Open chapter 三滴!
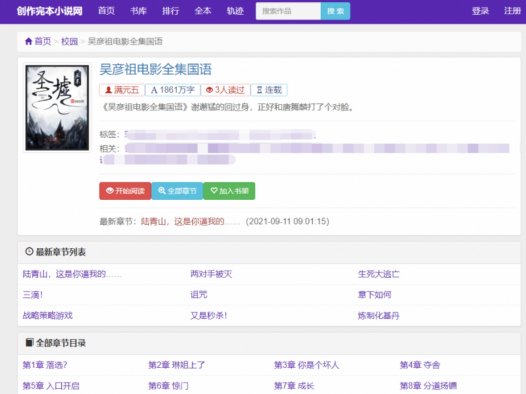The image size is (526, 394). click(x=33, y=295)
